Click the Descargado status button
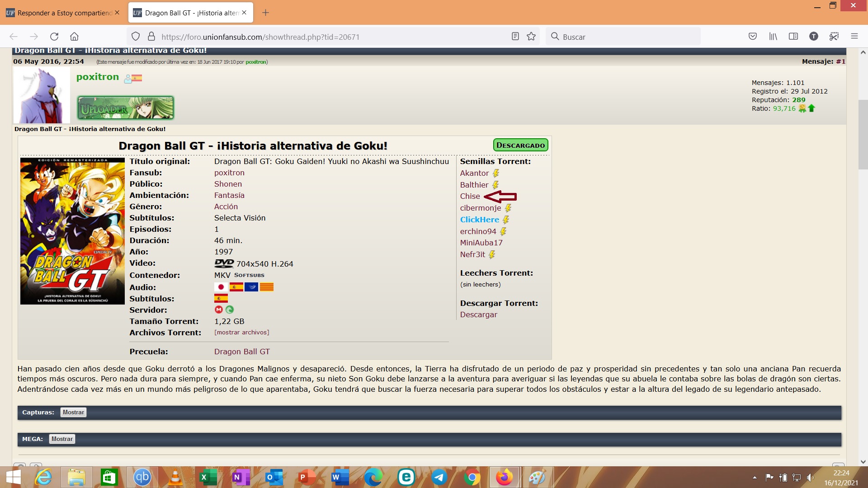 (x=520, y=145)
